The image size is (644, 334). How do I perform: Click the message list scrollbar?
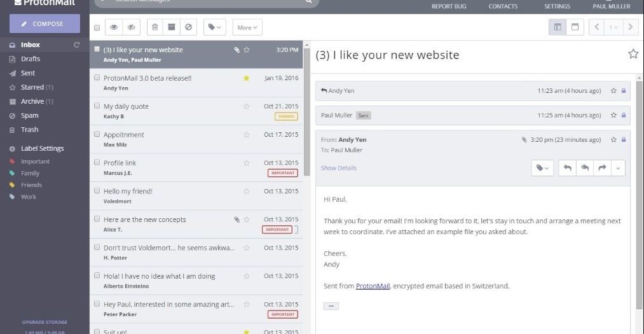click(x=306, y=112)
